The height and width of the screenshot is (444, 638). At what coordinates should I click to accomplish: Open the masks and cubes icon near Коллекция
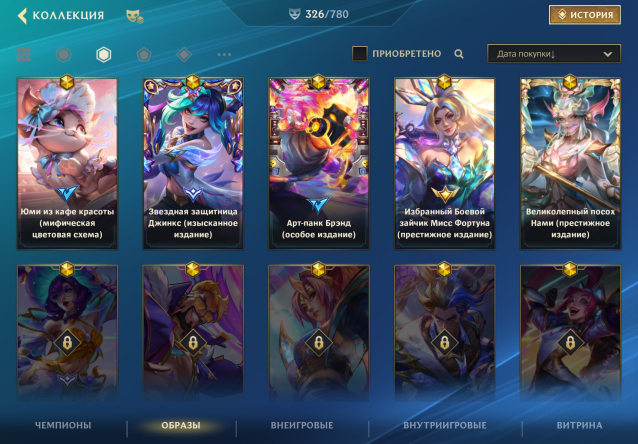[x=135, y=16]
